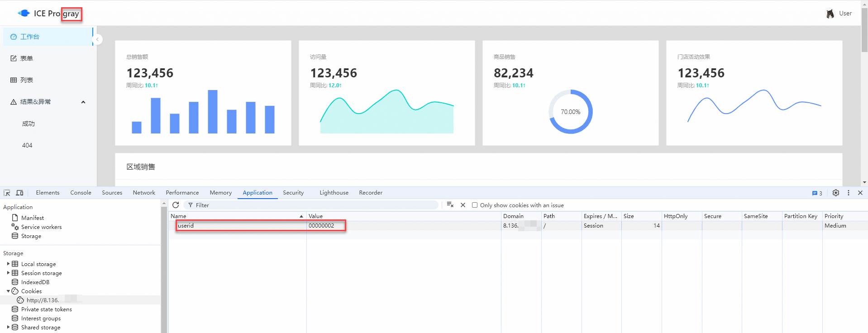Screen dimensions: 868x333
Task: Switch to the Performance tab
Action: [182, 193]
